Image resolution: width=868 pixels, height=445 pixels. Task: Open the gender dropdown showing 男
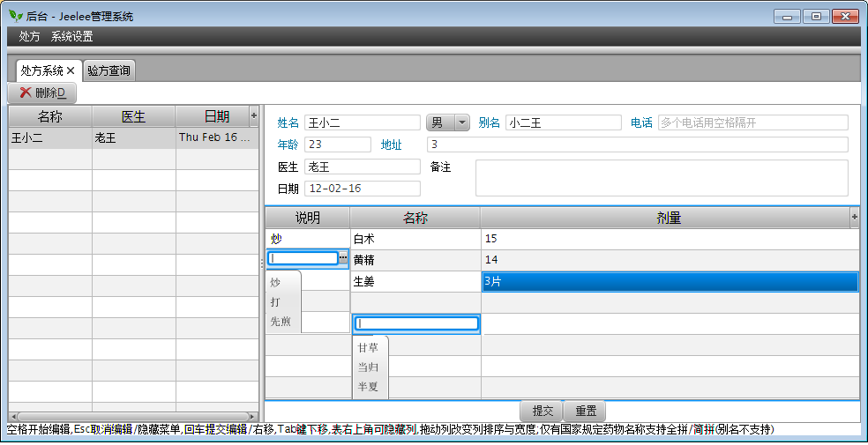[x=448, y=122]
